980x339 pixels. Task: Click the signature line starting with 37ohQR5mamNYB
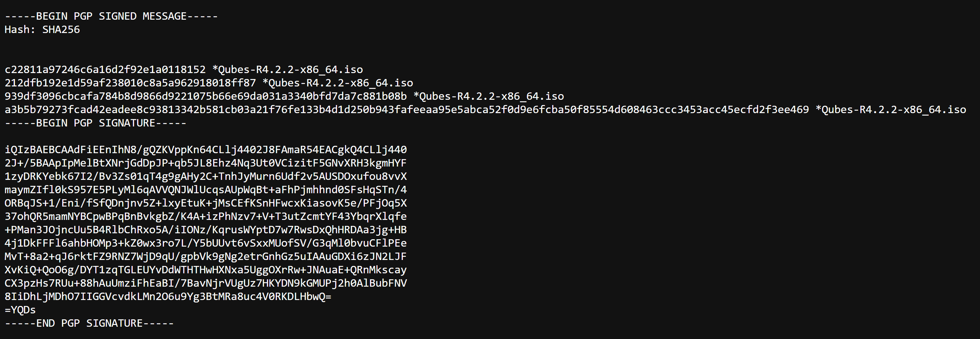tap(205, 216)
